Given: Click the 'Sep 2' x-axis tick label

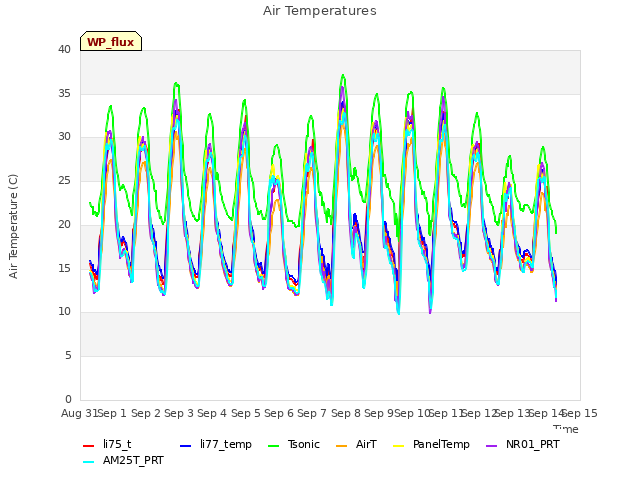Looking at the screenshot, I should coord(146,413).
